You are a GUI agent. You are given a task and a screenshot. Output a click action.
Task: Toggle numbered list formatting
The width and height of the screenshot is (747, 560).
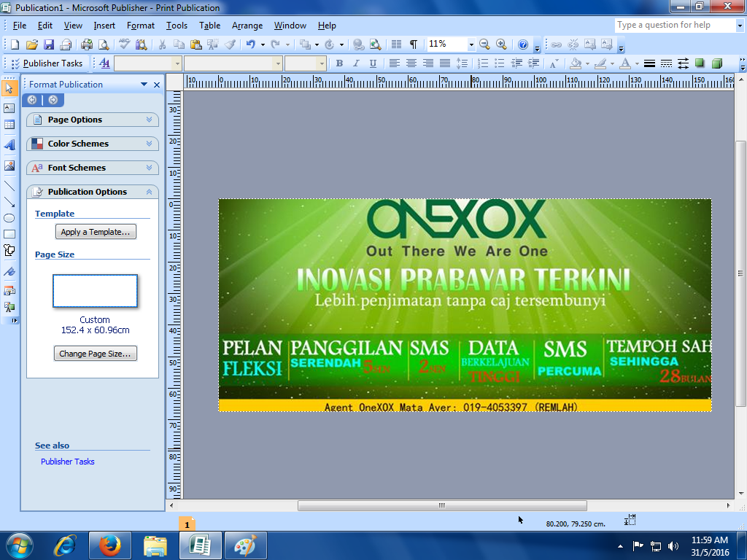pyautogui.click(x=483, y=63)
